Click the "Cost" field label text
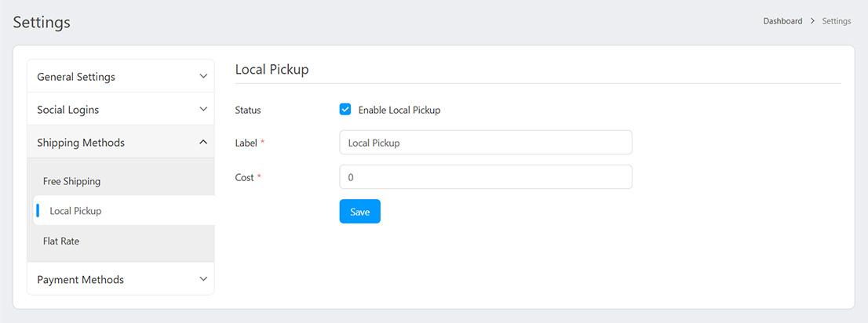 click(244, 177)
